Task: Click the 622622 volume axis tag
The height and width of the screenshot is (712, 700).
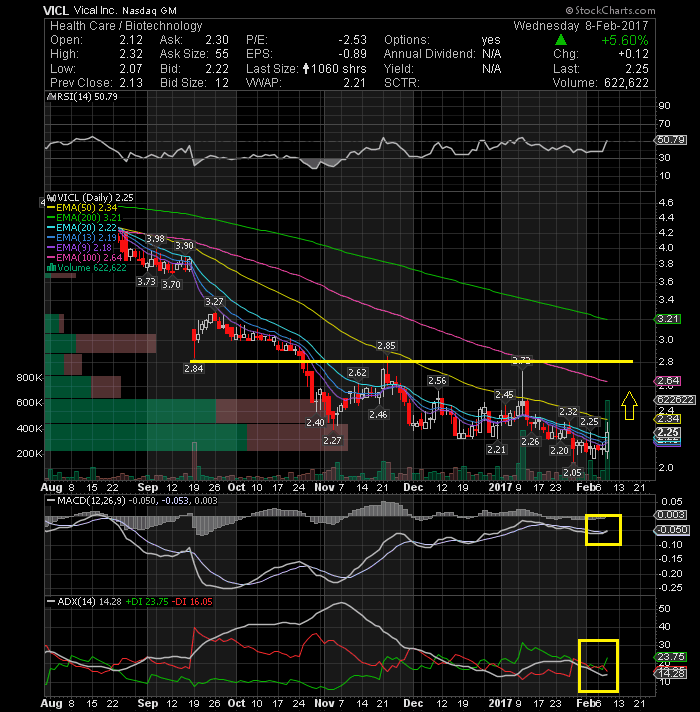Action: coord(675,400)
